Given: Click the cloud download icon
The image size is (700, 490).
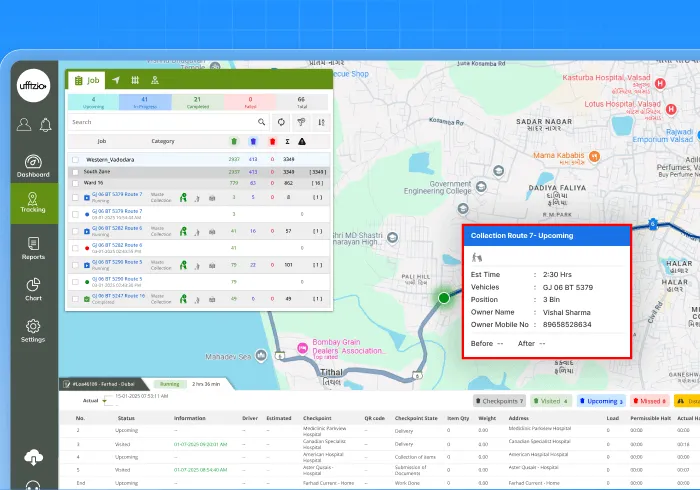Looking at the screenshot, I should coord(33,431).
